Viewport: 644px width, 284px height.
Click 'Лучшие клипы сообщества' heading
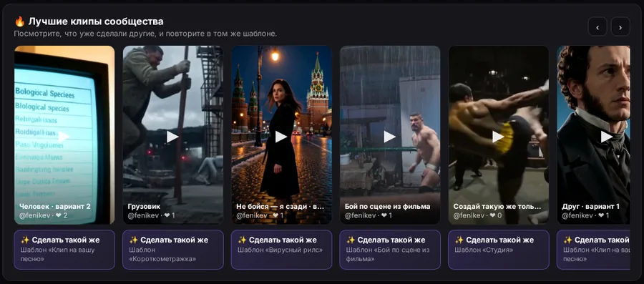click(x=96, y=21)
